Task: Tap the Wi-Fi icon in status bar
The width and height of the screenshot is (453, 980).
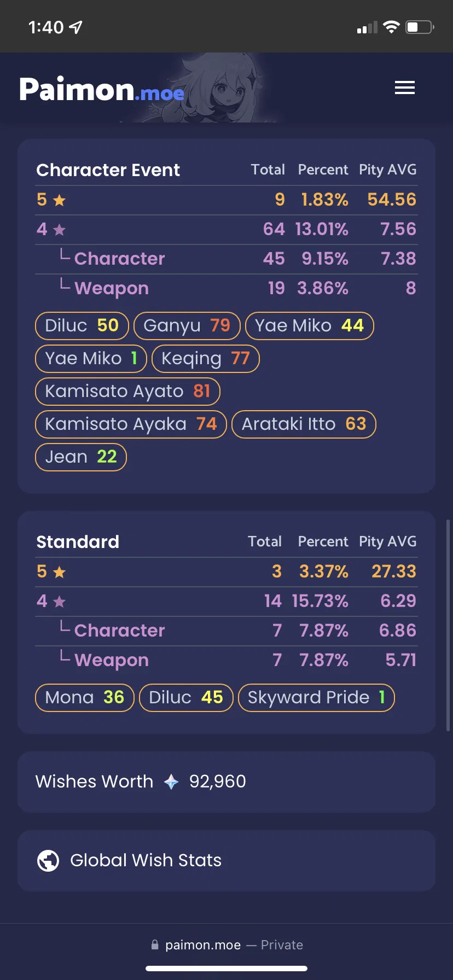Action: tap(391, 27)
